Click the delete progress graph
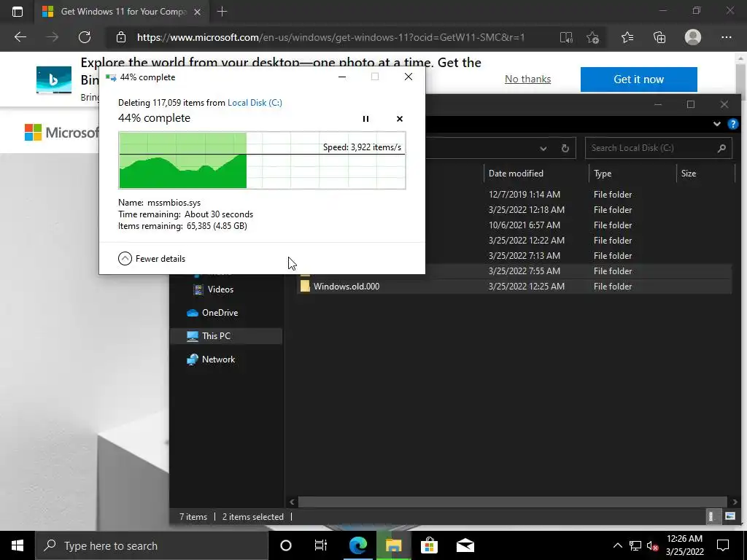Image resolution: width=747 pixels, height=560 pixels. click(x=262, y=160)
